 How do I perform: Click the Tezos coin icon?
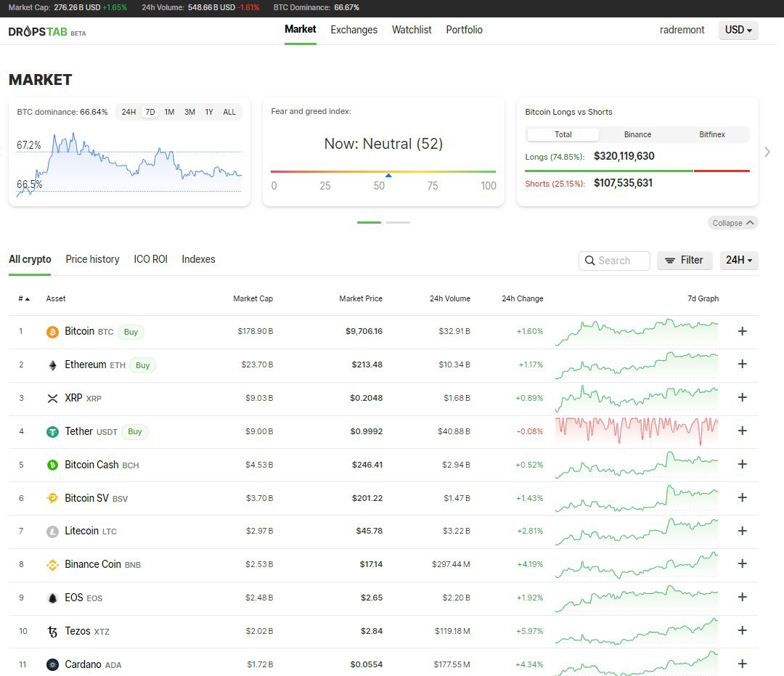tap(52, 632)
